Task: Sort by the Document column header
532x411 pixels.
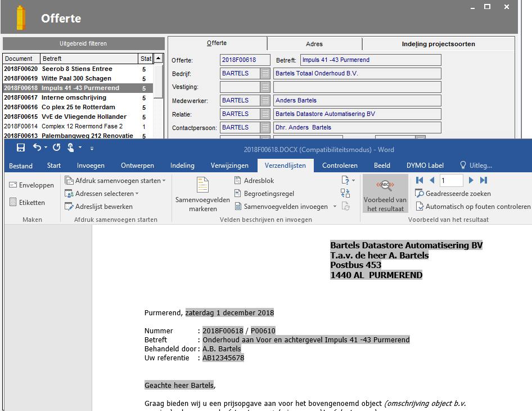Action: pos(21,59)
